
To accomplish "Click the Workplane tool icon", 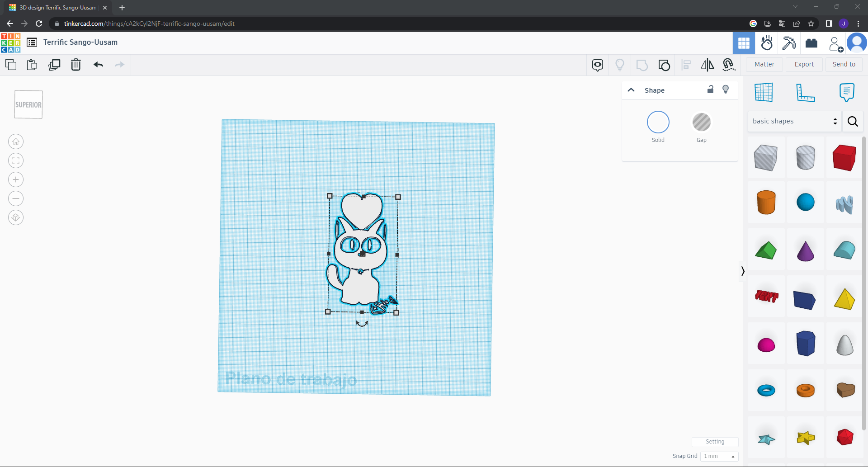I will tap(764, 92).
